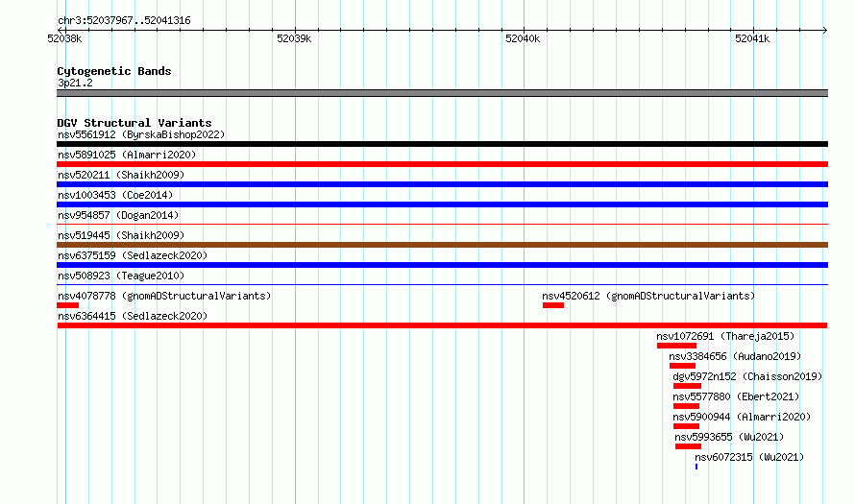Click the thin blue nsv508923 Teague2010 line
The height and width of the screenshot is (504, 855).
pyautogui.click(x=442, y=284)
